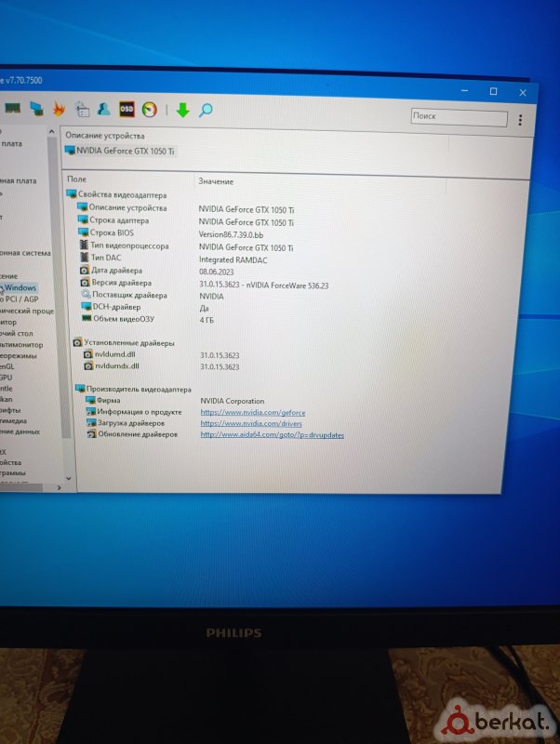Select the Загрузка драйверов row
Screen dimensions: 560x744
pos(131,423)
